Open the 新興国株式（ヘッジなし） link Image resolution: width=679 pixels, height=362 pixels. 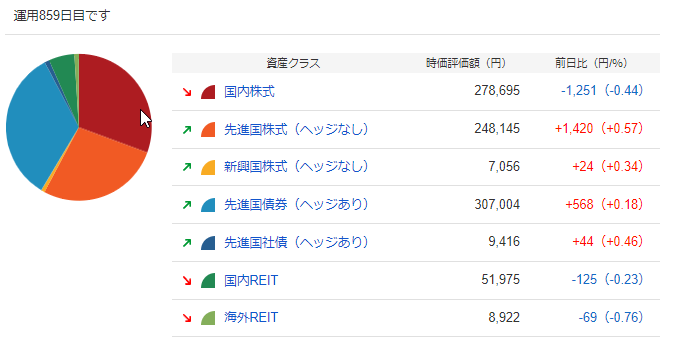point(296,167)
